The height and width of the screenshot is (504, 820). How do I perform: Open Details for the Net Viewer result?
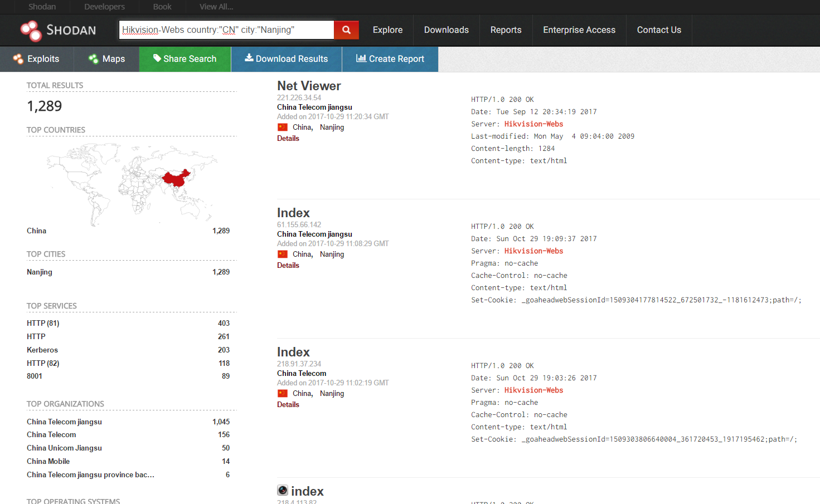coord(288,139)
